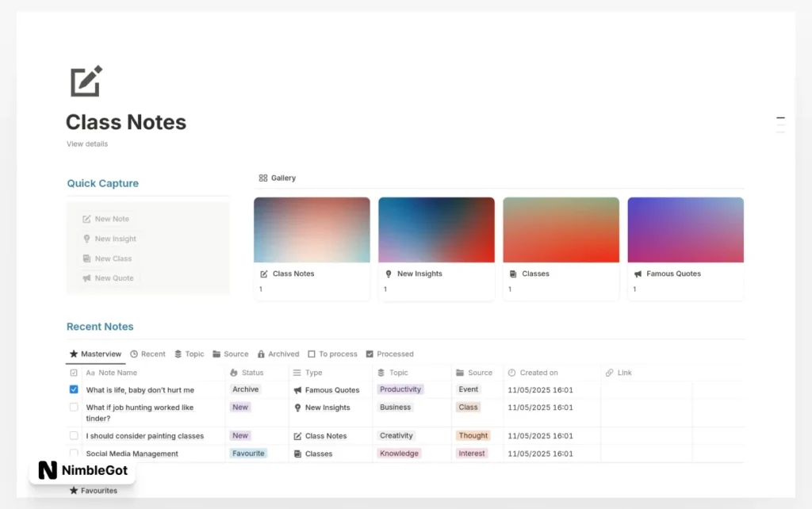Click the Class Notes page edit icon

pos(86,81)
